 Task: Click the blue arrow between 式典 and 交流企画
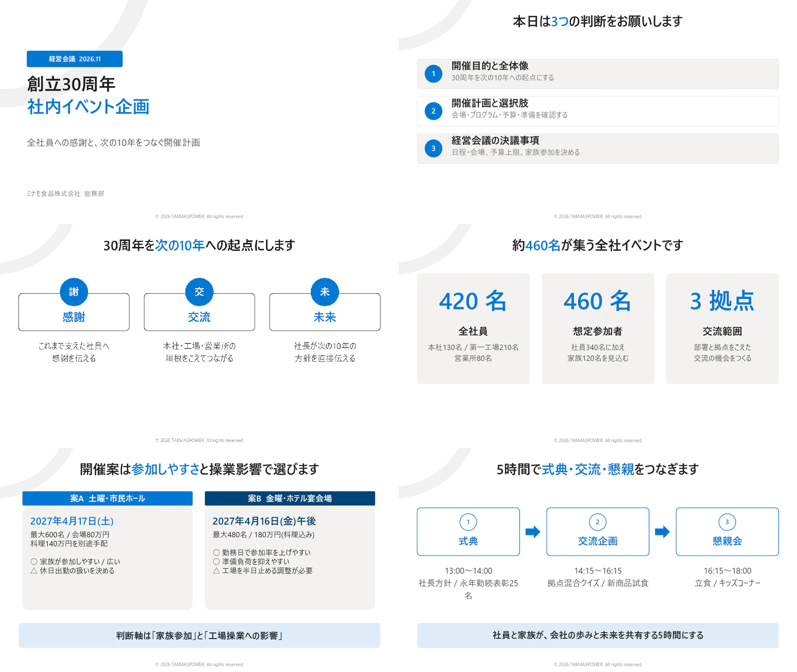[x=533, y=532]
